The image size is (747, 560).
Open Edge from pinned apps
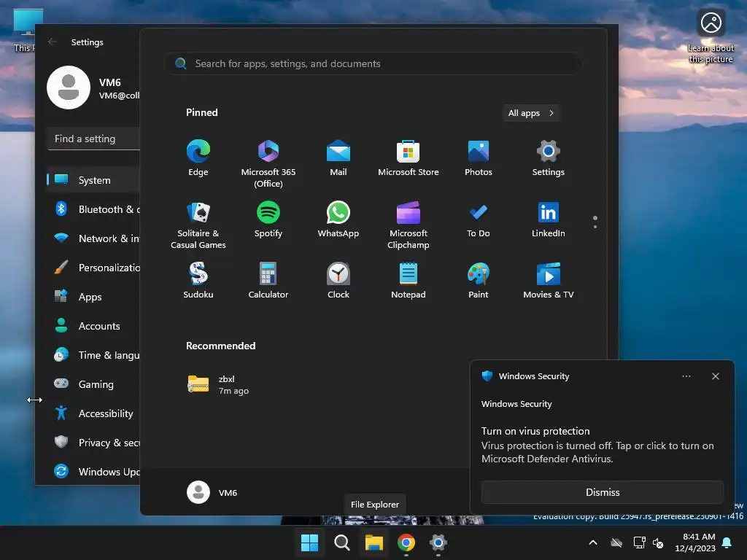tap(198, 158)
